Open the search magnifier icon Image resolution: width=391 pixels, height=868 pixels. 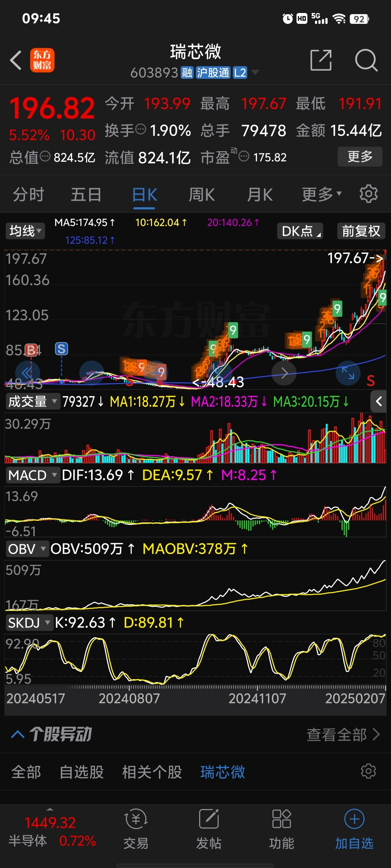coord(366,60)
